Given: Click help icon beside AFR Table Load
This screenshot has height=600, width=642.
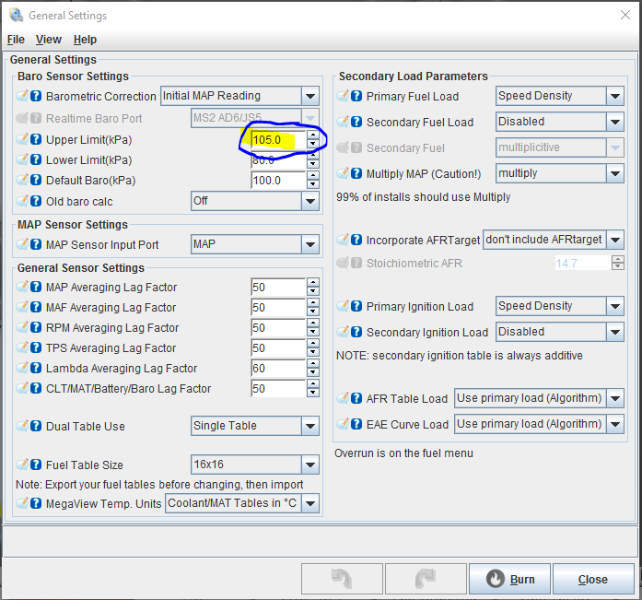Looking at the screenshot, I should tap(357, 398).
